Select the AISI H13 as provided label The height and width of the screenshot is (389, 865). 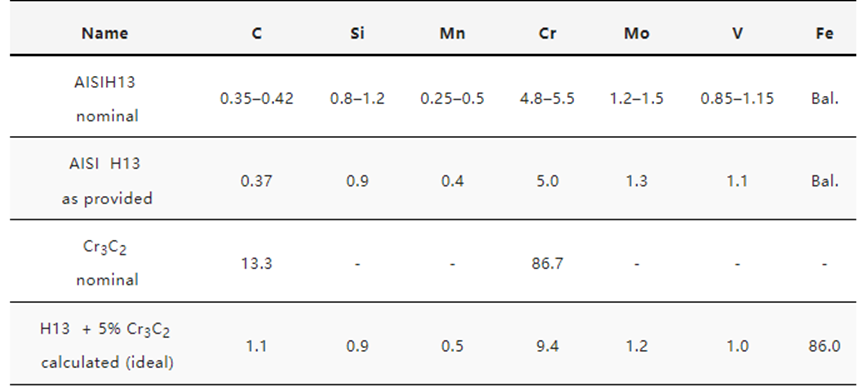pos(106,181)
